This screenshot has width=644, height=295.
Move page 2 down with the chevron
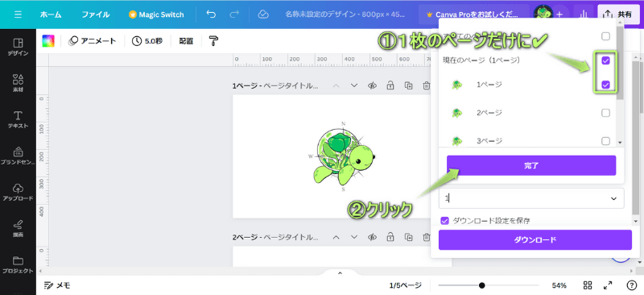[x=354, y=237]
